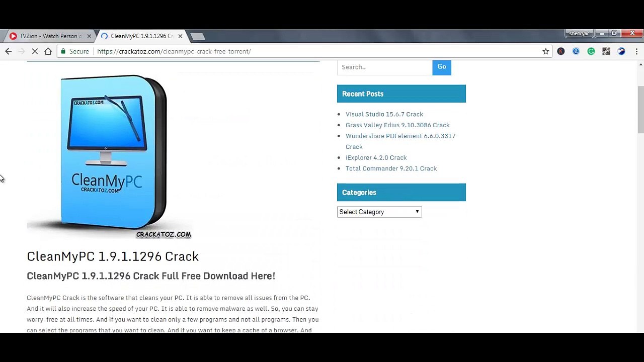Open the Total Commander 9.20.1 Crack post
This screenshot has height=362, width=644.
391,168
